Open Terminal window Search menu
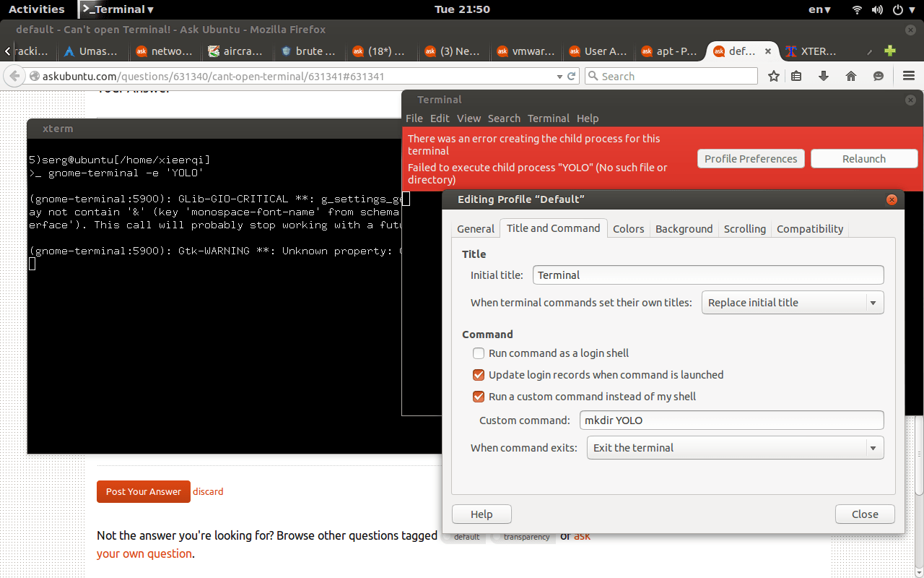This screenshot has width=924, height=578. pyautogui.click(x=504, y=118)
